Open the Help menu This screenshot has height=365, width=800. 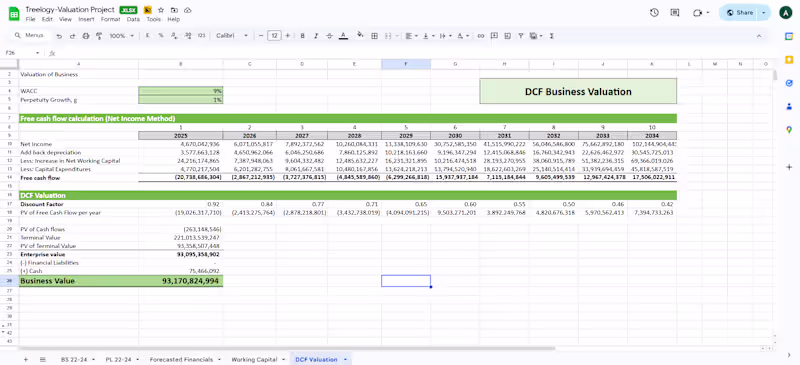(173, 19)
